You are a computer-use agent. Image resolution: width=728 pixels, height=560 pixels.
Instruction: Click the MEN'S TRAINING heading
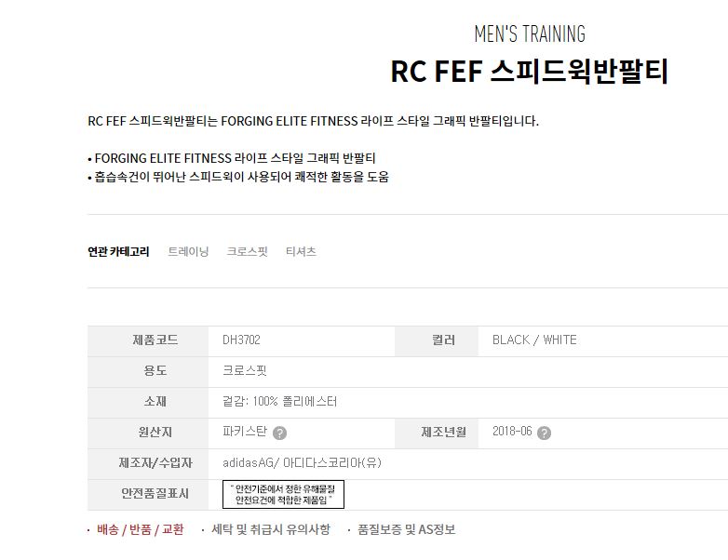529,34
